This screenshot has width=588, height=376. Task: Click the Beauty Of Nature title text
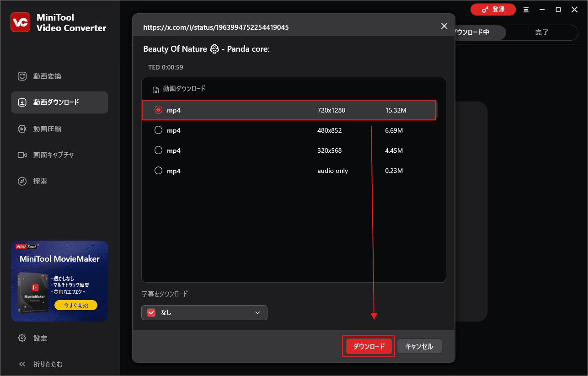click(206, 48)
